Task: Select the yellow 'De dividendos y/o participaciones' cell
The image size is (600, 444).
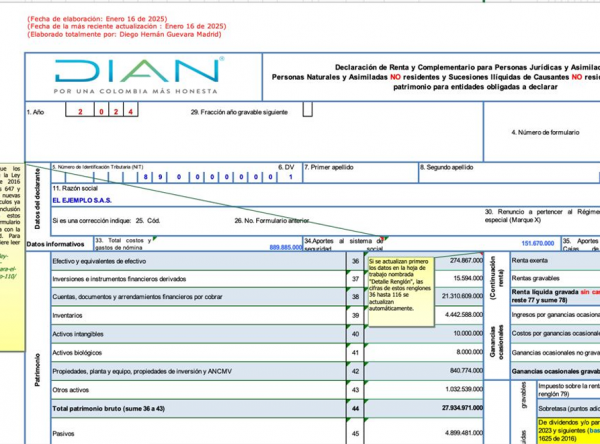Action: point(569,431)
